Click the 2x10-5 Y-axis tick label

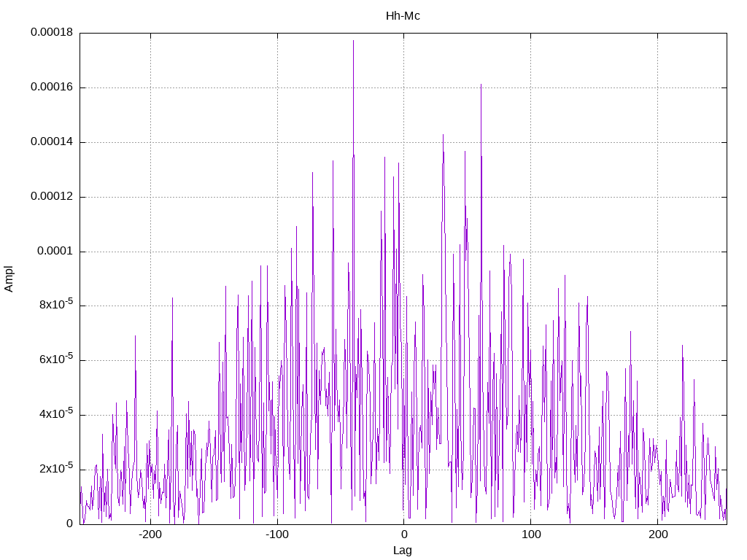click(x=56, y=468)
